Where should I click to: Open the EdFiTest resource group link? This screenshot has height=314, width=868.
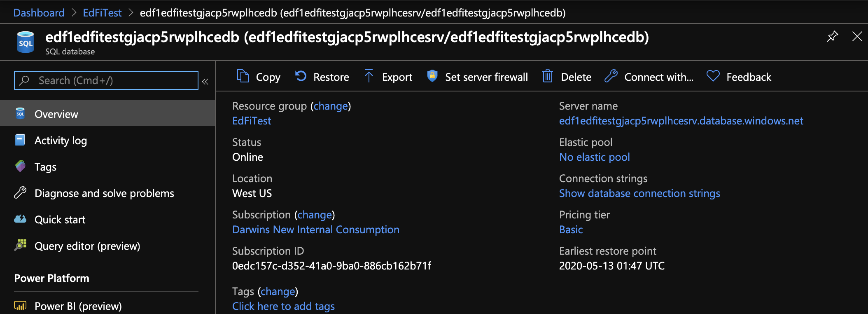pos(252,121)
